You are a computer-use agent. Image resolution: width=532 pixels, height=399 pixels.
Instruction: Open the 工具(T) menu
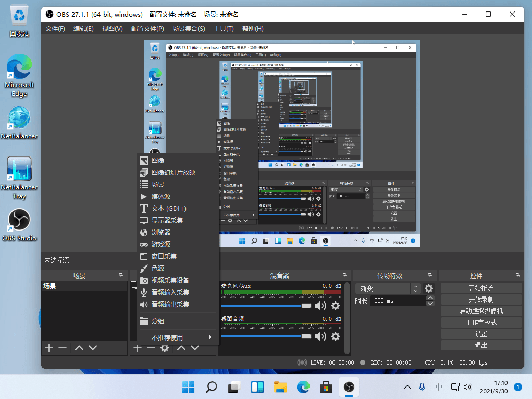pyautogui.click(x=224, y=29)
